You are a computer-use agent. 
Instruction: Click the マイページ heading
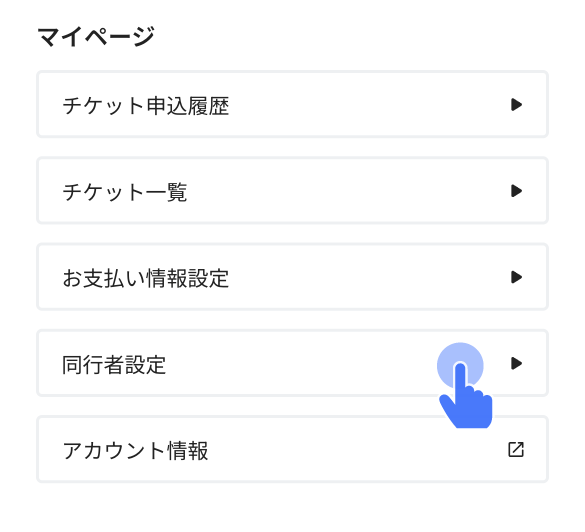point(96,37)
